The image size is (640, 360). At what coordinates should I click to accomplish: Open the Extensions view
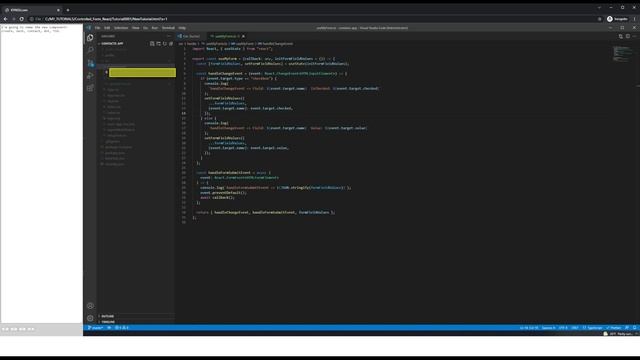click(x=90, y=88)
